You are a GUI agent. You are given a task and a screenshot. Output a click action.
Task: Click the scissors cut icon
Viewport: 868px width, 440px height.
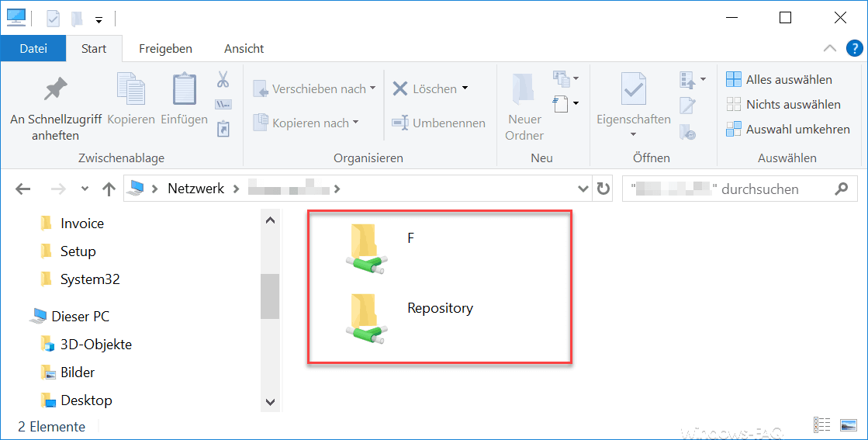[x=223, y=80]
